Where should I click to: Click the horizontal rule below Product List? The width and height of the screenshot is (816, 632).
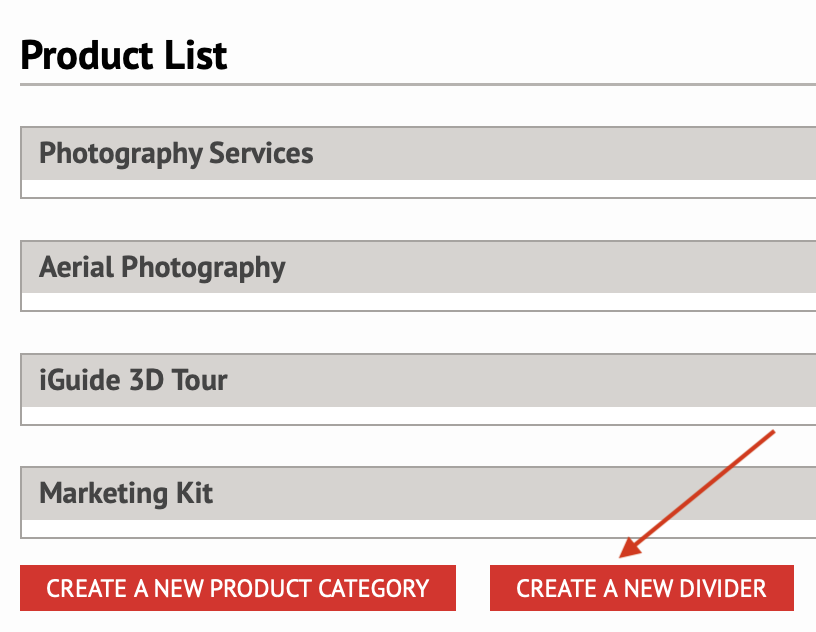coord(418,84)
